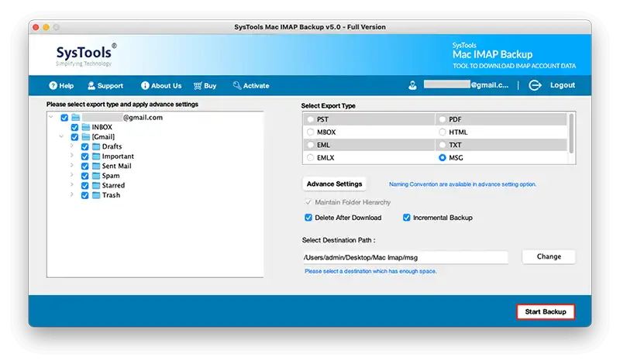Click the Activate key icon
620x364 pixels.
click(237, 86)
